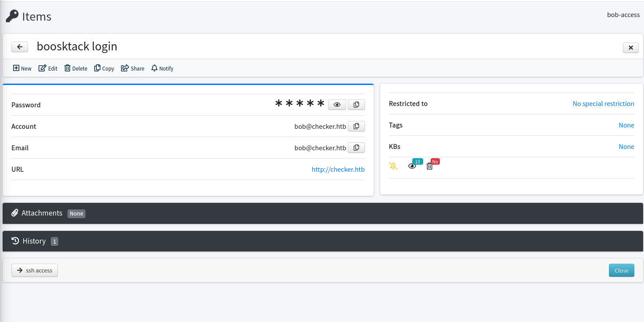Dismiss item with the X button
Image resolution: width=644 pixels, height=322 pixels.
[630, 48]
